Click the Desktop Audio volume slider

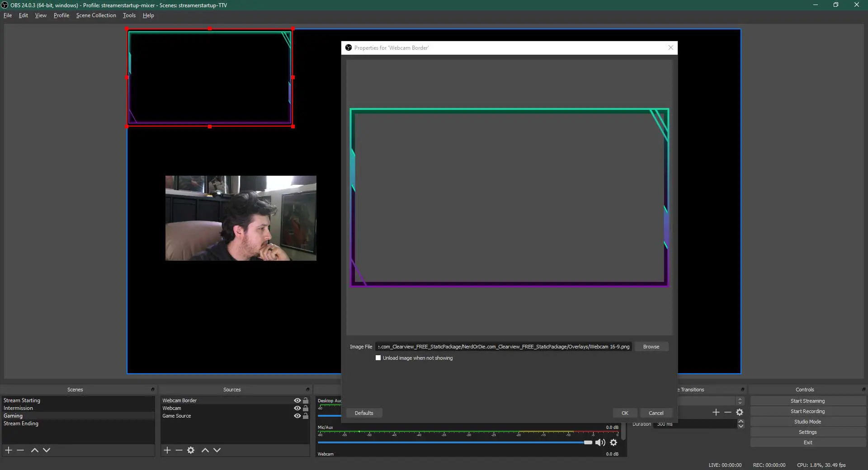329,416
